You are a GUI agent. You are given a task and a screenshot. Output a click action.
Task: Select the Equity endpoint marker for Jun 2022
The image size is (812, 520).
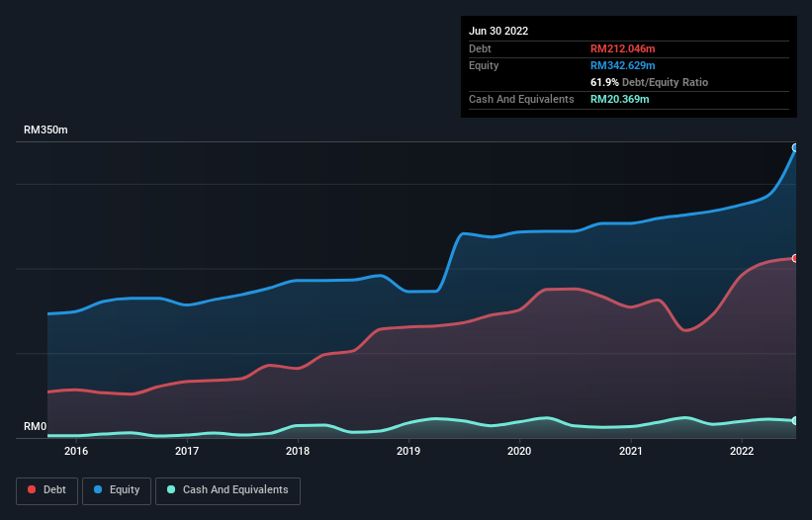coord(795,148)
